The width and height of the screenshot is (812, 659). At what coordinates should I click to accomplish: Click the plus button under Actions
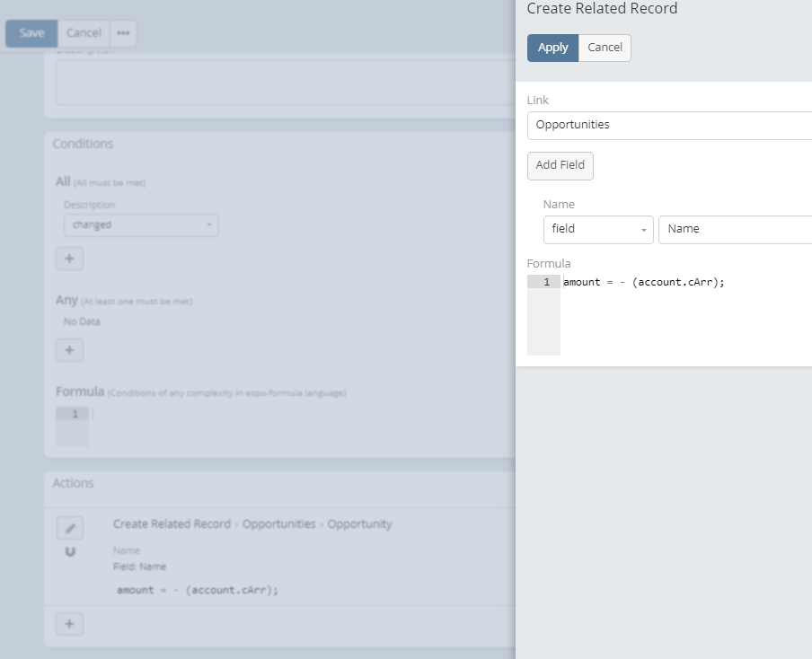69,624
